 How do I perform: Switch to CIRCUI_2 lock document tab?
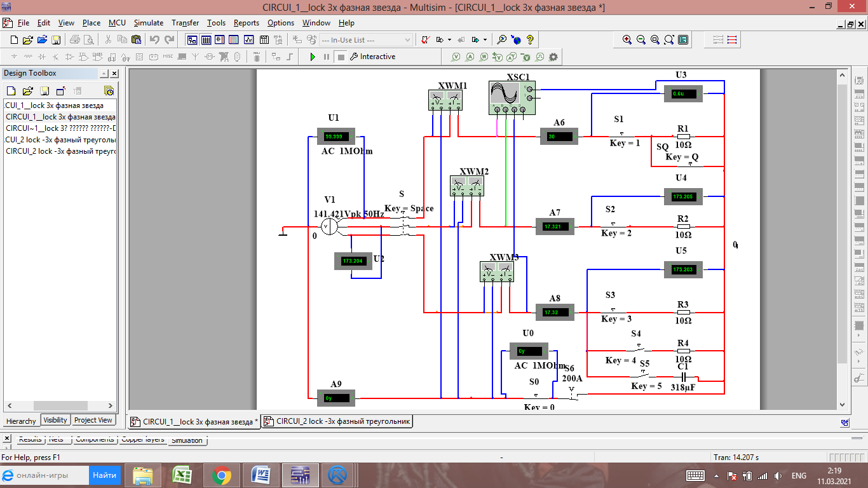pos(337,421)
